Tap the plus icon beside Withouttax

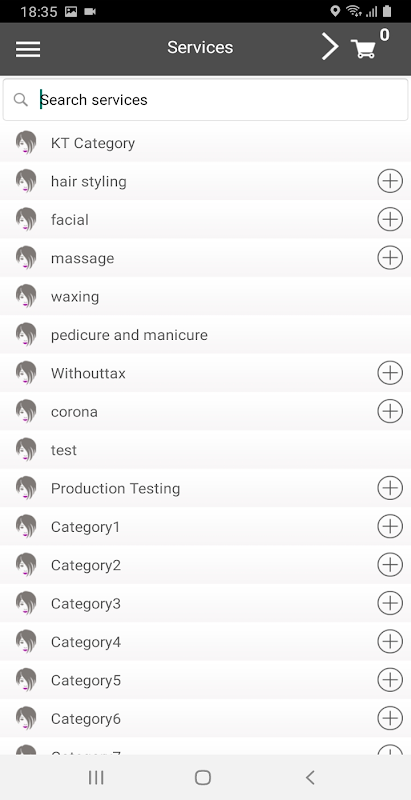click(390, 373)
